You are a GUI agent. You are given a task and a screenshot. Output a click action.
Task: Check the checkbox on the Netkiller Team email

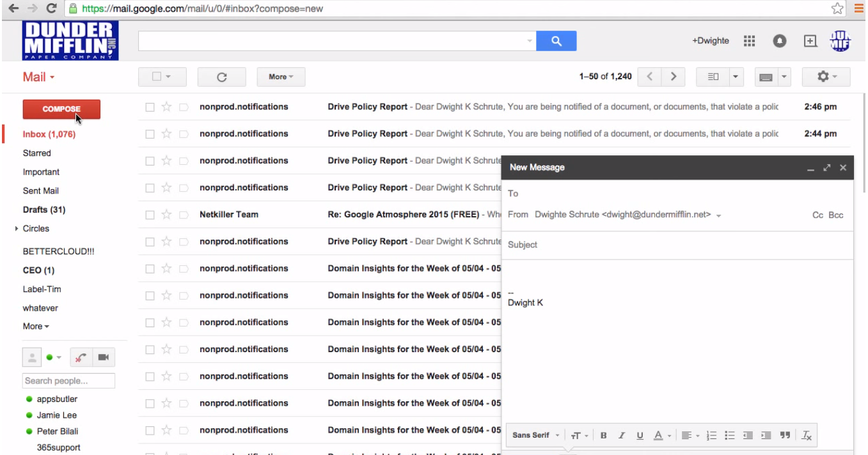coord(148,214)
